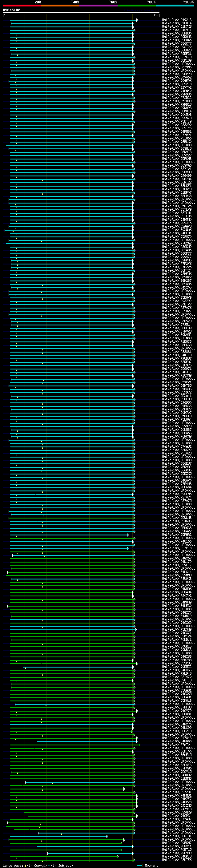Click hit label UniRef100_B8M1D9
197x868 pixels.
(x=177, y=61)
